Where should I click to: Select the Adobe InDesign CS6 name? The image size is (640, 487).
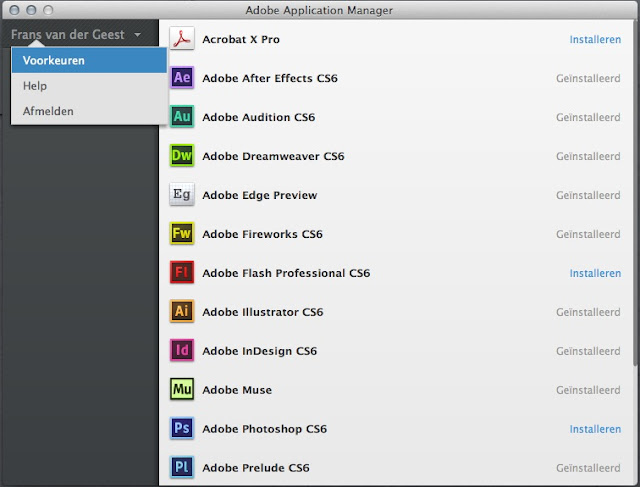(x=259, y=351)
